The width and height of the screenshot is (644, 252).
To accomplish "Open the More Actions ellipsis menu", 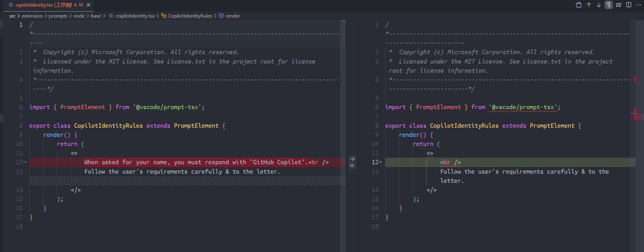I will tap(639, 5).
